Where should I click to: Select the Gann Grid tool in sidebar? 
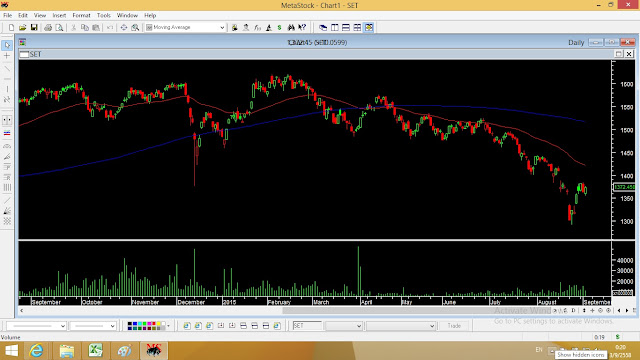[x=7, y=221]
